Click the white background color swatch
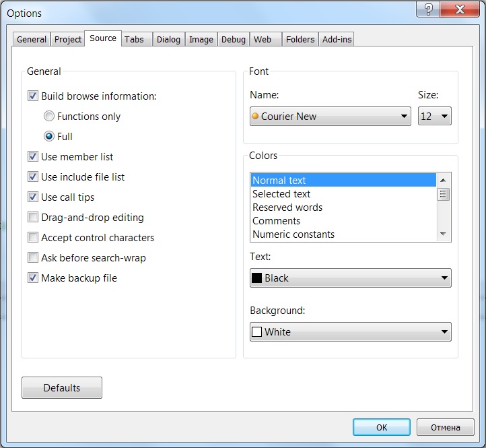Image resolution: width=486 pixels, height=448 pixels. coord(256,332)
